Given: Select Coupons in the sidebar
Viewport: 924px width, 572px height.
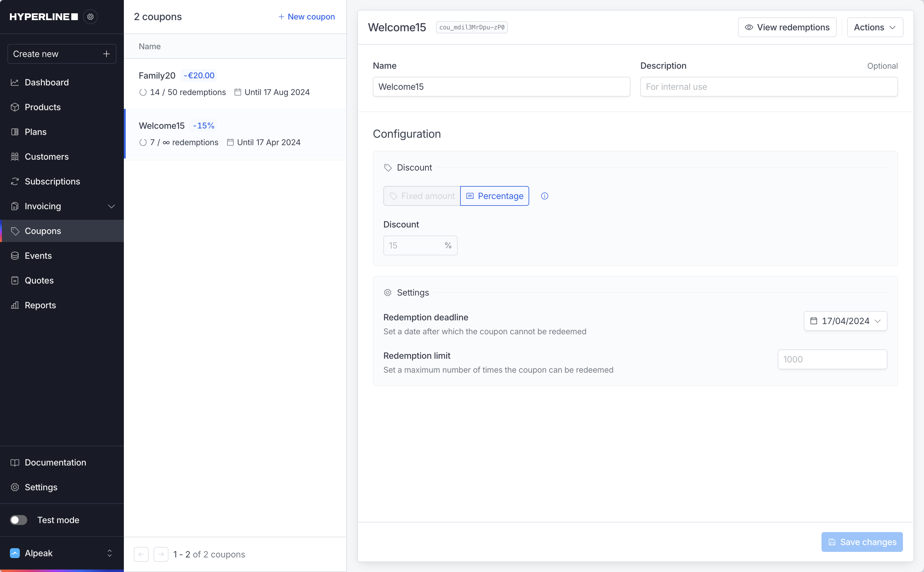Looking at the screenshot, I should [x=62, y=231].
